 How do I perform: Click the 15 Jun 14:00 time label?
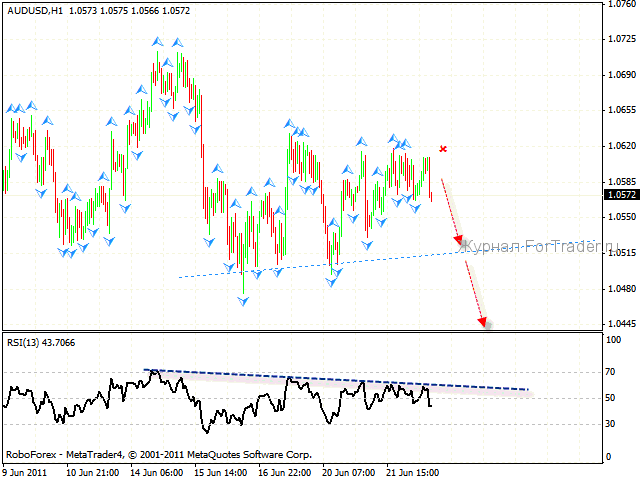(220, 473)
